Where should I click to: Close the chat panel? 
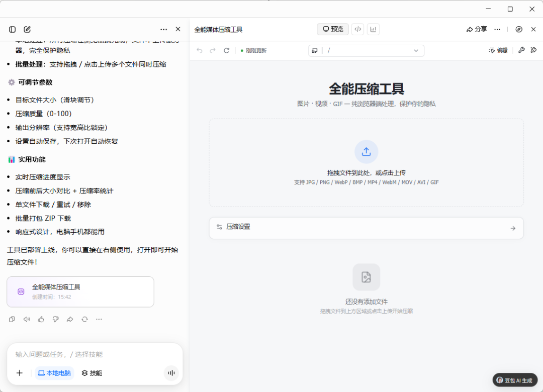click(x=178, y=29)
